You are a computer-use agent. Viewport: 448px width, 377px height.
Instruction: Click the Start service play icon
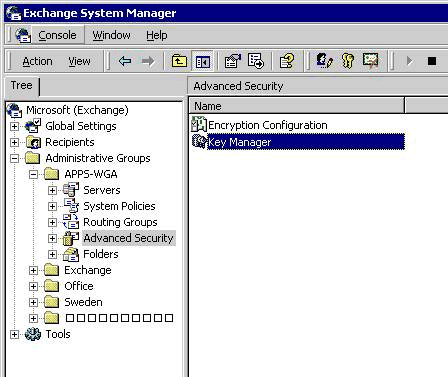[409, 61]
